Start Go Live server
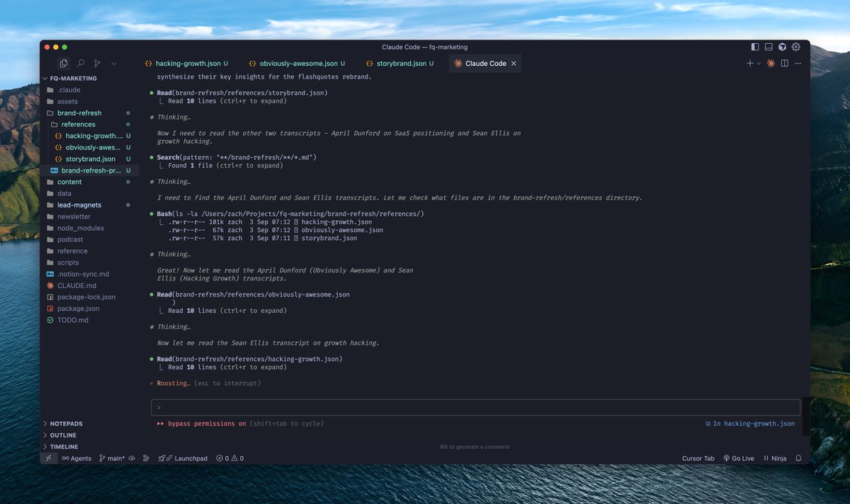 (x=739, y=458)
